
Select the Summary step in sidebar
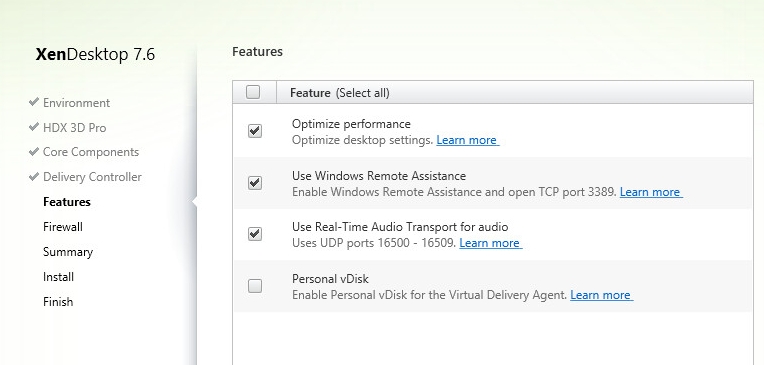(x=68, y=252)
